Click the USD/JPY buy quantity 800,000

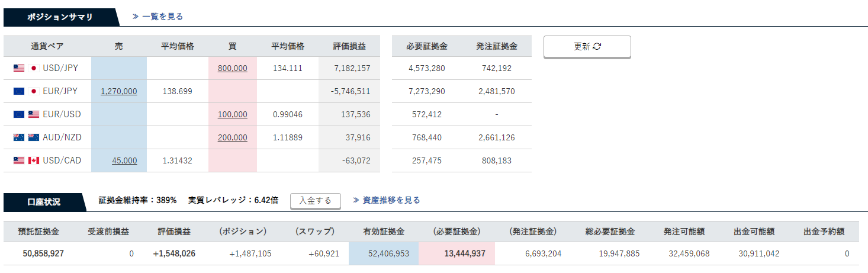tap(233, 68)
